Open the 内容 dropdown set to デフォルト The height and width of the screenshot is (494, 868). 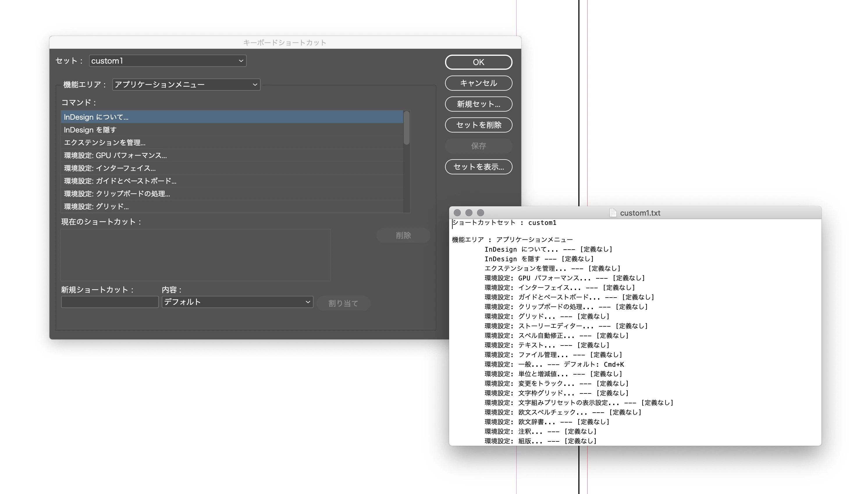coord(237,302)
